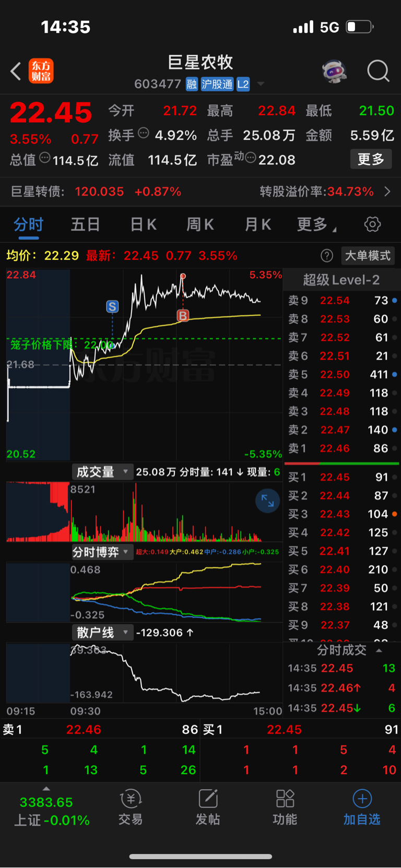Tap 转股溢价率 34.73% link

(317, 192)
